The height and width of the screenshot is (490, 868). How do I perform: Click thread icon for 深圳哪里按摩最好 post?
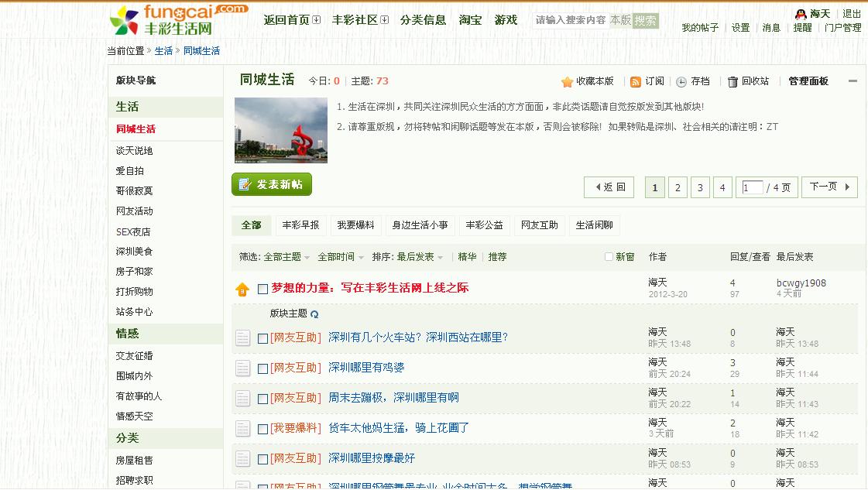point(242,458)
